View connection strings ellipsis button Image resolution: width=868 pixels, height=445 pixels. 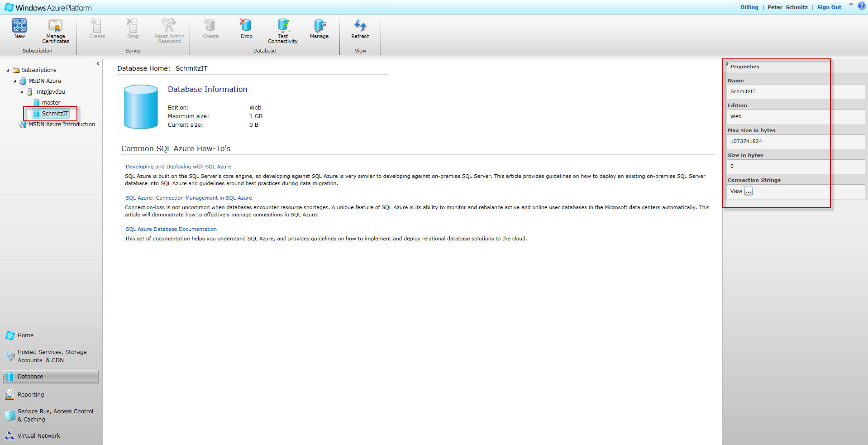(x=749, y=191)
